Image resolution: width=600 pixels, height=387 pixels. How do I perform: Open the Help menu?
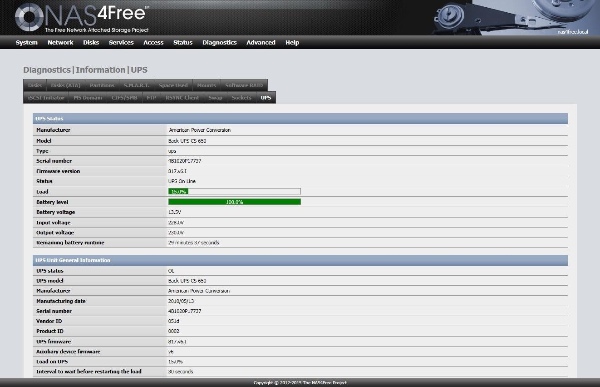[292, 42]
